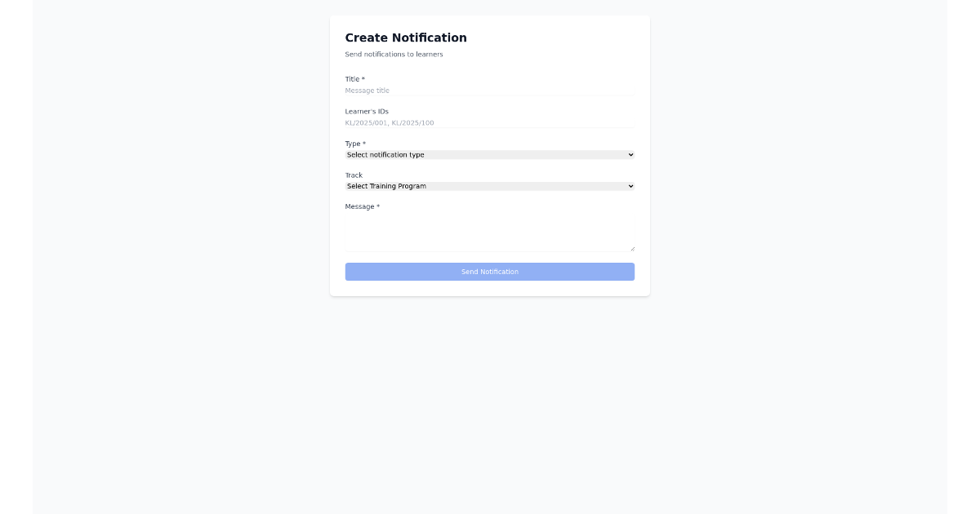Viewport: 980px width, 514px height.
Task: Submit the form via Send Notification
Action: (489, 271)
